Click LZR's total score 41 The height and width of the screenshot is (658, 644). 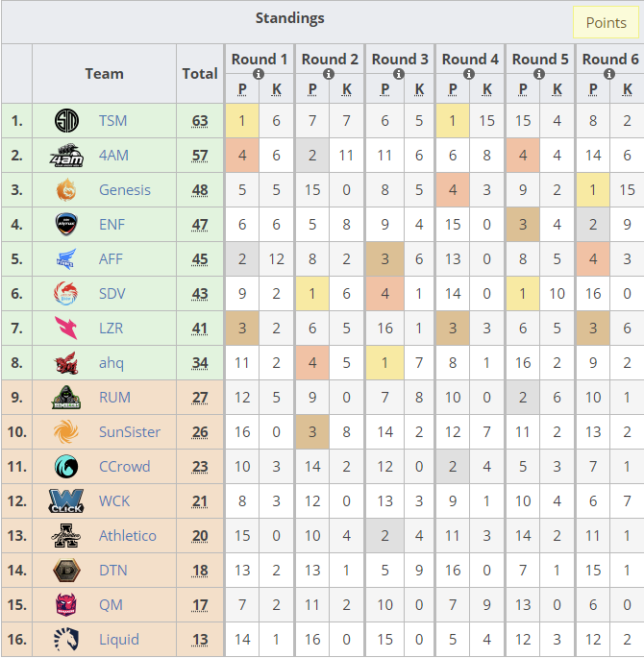click(x=200, y=329)
